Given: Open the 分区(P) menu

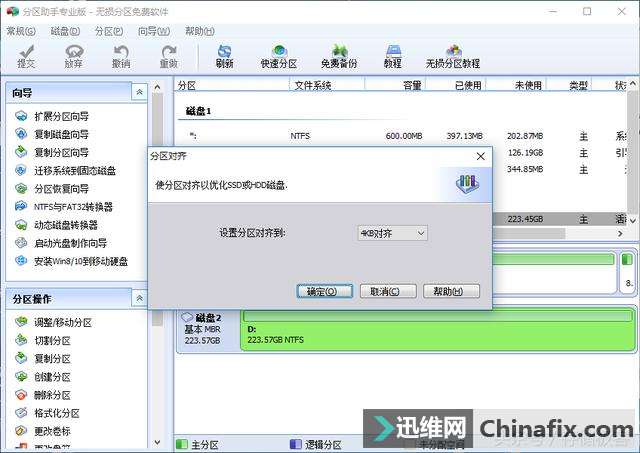Looking at the screenshot, I should pos(109,31).
